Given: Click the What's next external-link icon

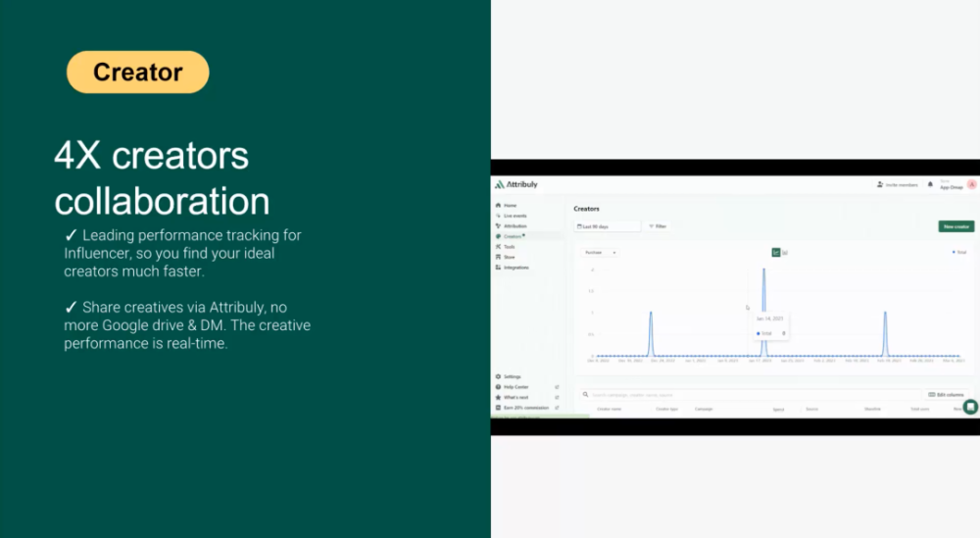Looking at the screenshot, I should tap(557, 398).
